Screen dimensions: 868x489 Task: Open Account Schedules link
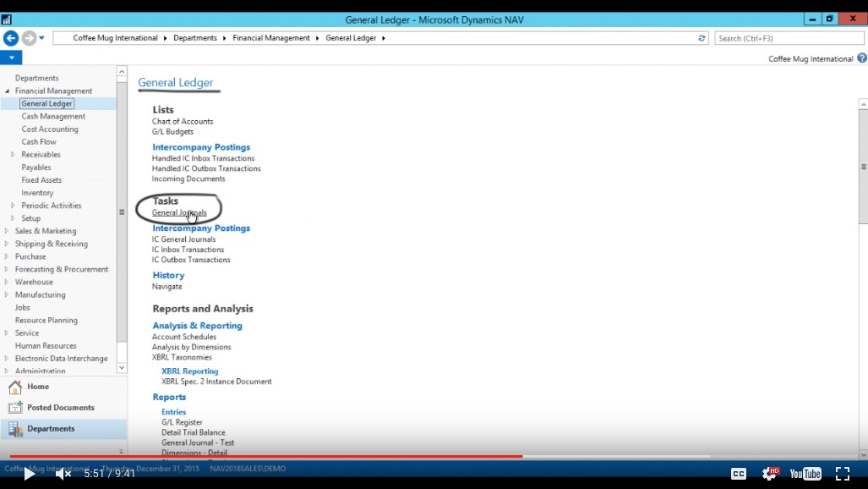pos(184,337)
